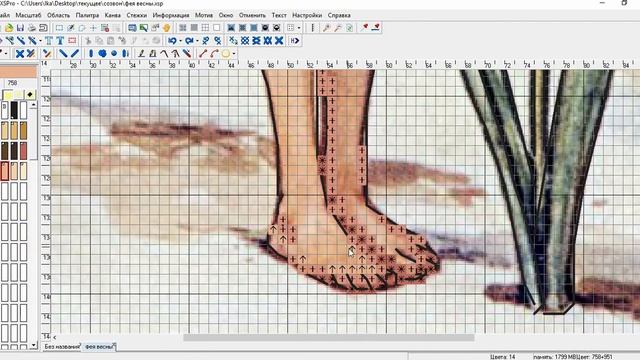
Task: Pick the hand pan tool
Action: pos(166,28)
